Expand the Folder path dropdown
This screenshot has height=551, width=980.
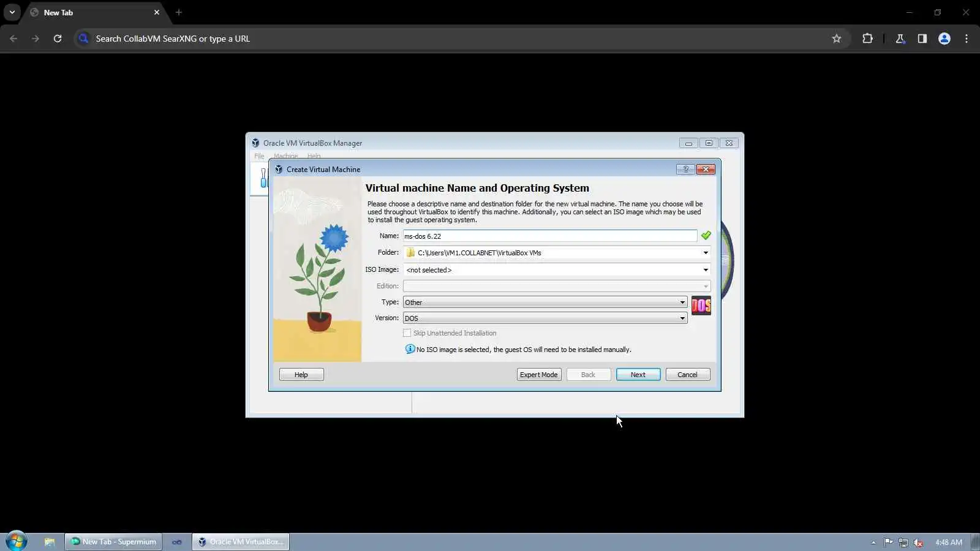pyautogui.click(x=705, y=253)
